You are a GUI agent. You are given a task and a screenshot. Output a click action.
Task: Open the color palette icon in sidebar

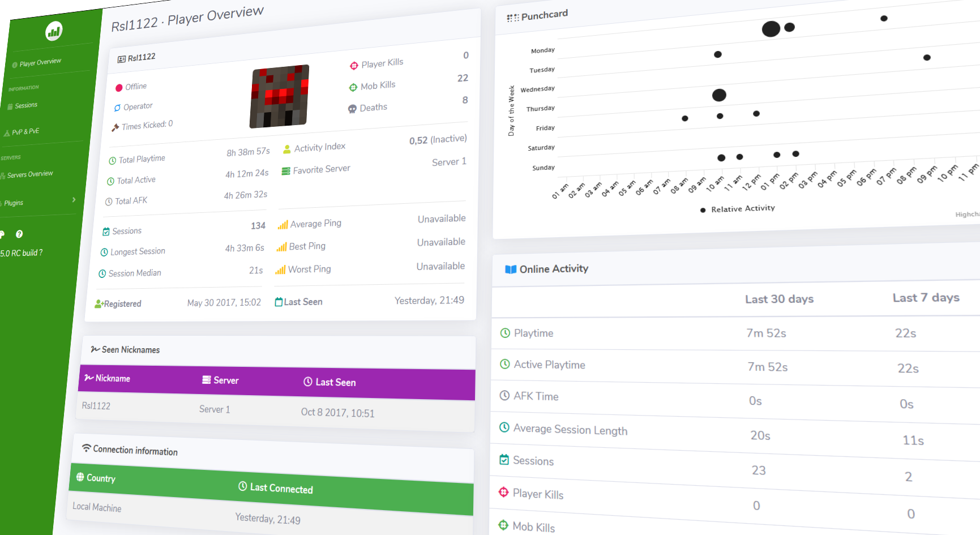point(2,234)
